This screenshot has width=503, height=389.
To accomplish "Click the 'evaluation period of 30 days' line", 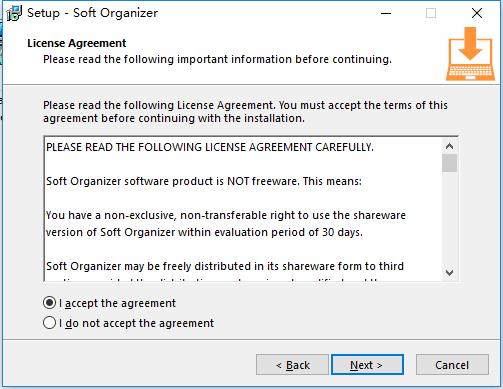I will [x=204, y=232].
